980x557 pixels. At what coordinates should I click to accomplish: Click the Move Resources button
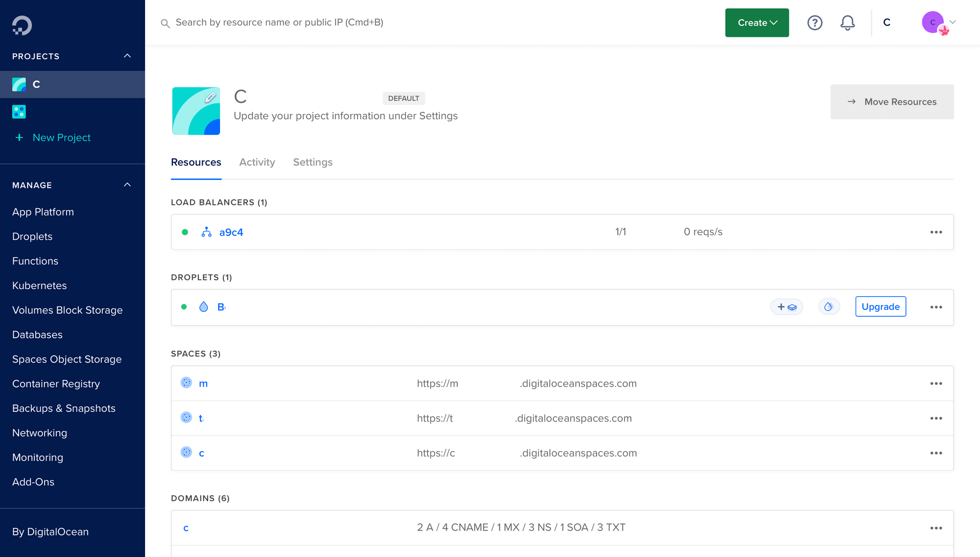pyautogui.click(x=892, y=101)
